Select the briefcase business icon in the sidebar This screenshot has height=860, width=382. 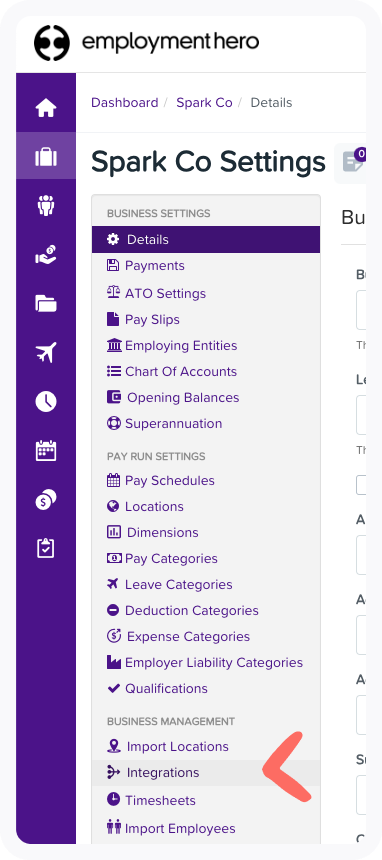coord(46,156)
